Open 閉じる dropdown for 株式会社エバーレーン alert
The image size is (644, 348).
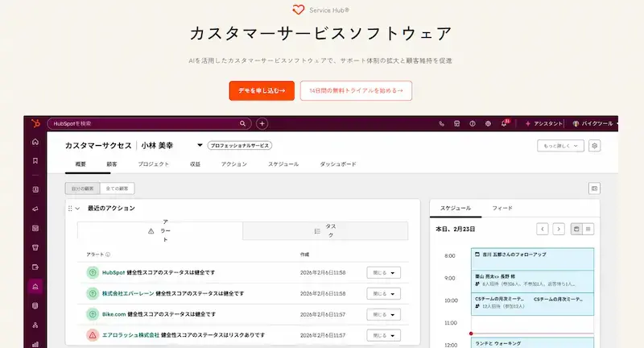[x=384, y=294]
